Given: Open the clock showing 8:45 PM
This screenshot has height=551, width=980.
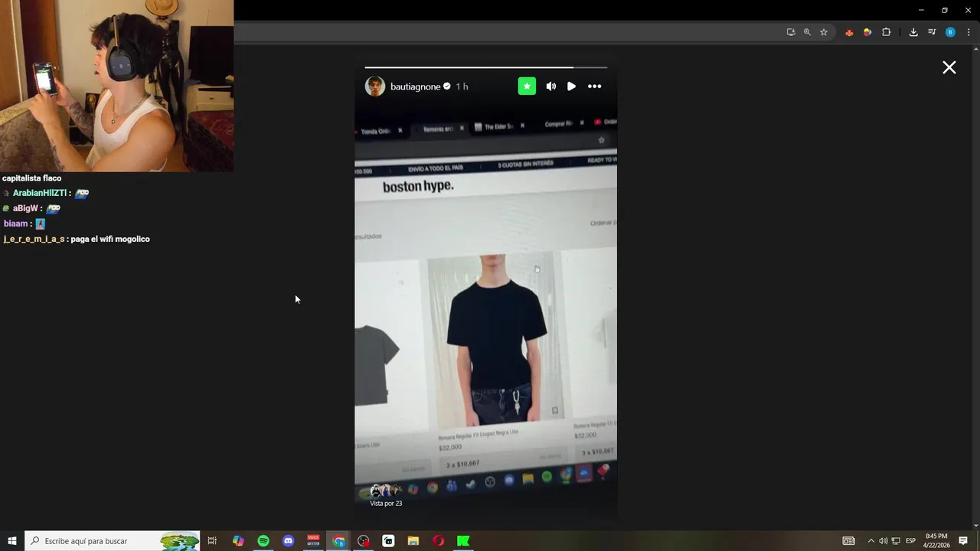Looking at the screenshot, I should pyautogui.click(x=936, y=541).
